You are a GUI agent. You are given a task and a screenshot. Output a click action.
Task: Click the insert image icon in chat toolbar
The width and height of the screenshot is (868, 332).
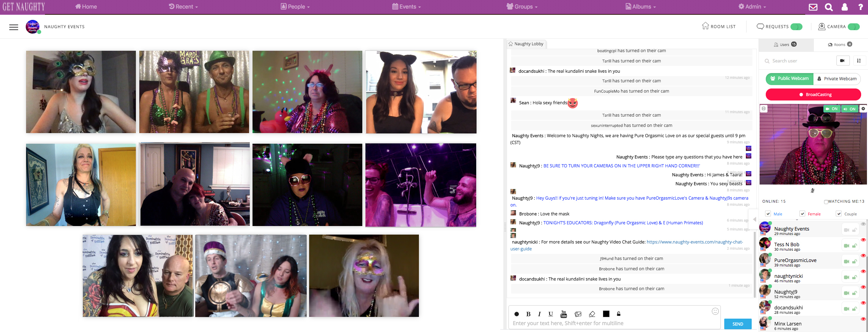click(578, 314)
